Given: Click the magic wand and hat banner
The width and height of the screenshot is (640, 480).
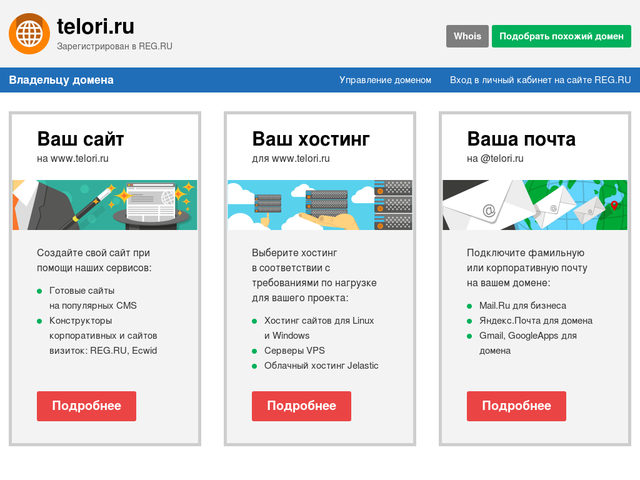Looking at the screenshot, I should point(105,205).
